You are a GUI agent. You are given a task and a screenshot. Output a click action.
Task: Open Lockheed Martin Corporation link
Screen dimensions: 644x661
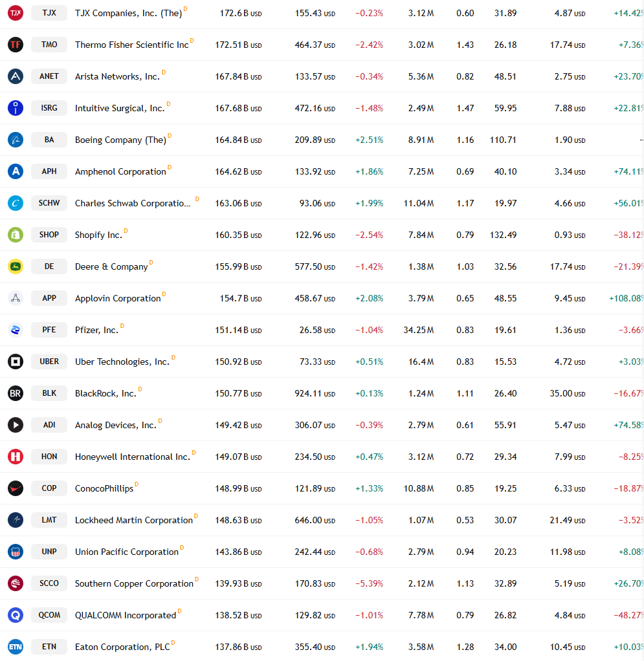click(134, 520)
